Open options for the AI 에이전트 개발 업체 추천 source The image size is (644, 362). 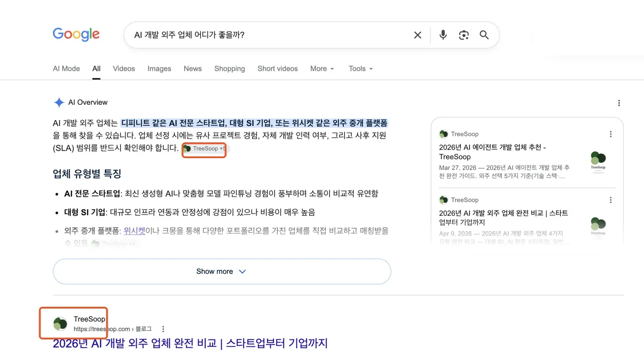pos(611,134)
